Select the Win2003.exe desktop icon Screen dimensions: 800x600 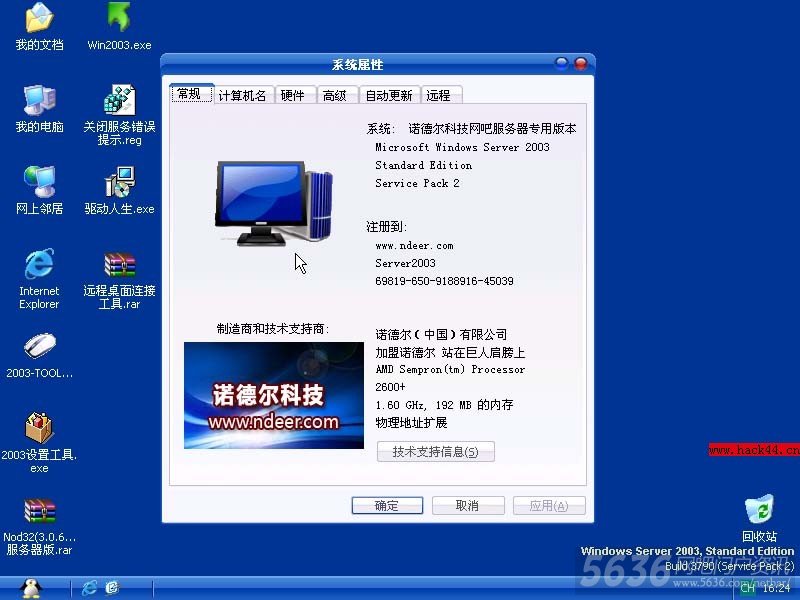click(x=119, y=27)
